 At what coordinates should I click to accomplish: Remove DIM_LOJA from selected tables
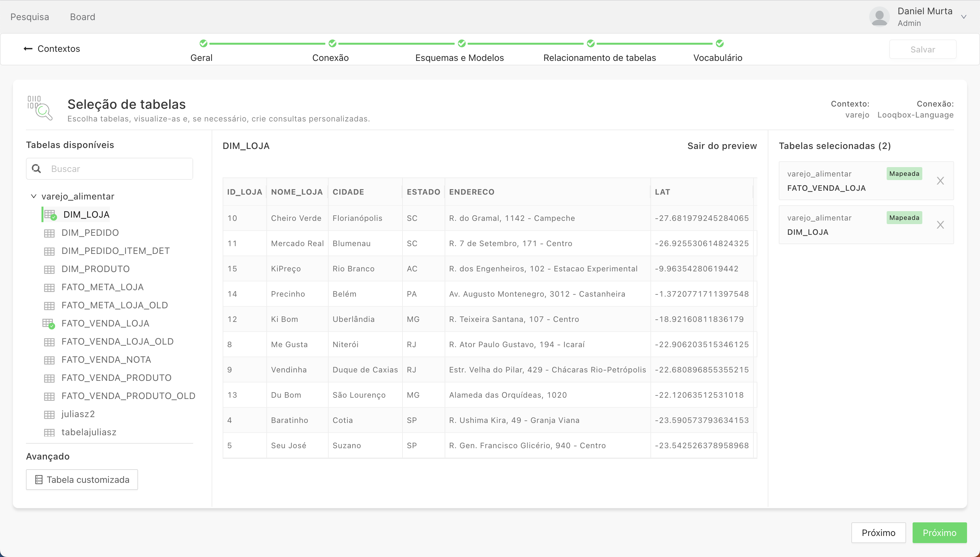[x=940, y=225]
